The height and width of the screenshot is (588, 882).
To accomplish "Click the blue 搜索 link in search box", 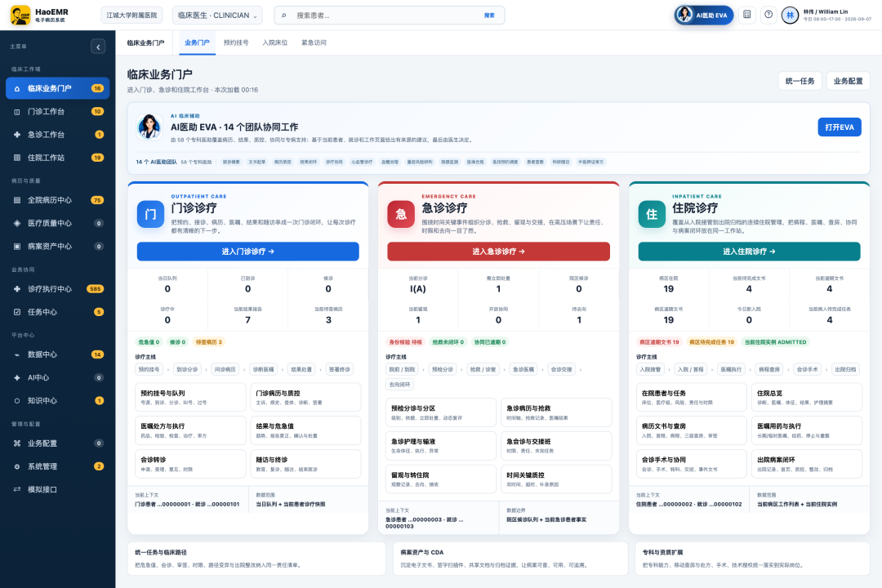I will [489, 16].
